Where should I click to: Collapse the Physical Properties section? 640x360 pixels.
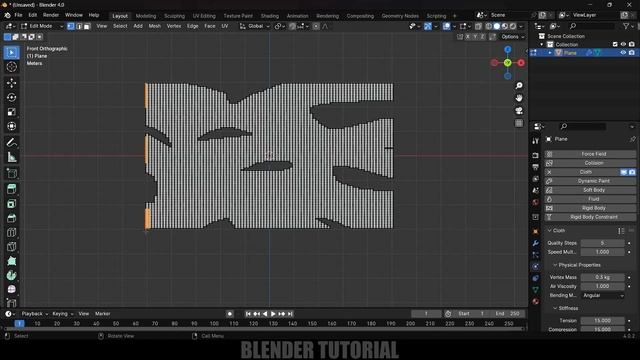(x=555, y=265)
